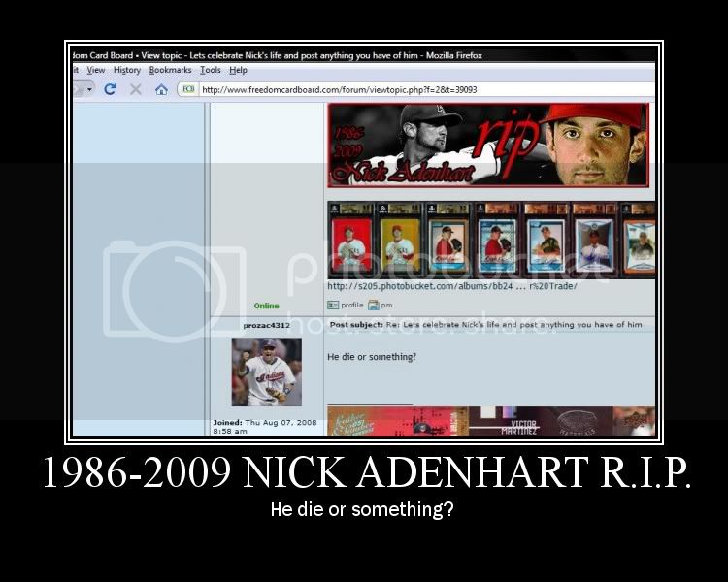Open the back-history dropdown arrow

[89, 89]
